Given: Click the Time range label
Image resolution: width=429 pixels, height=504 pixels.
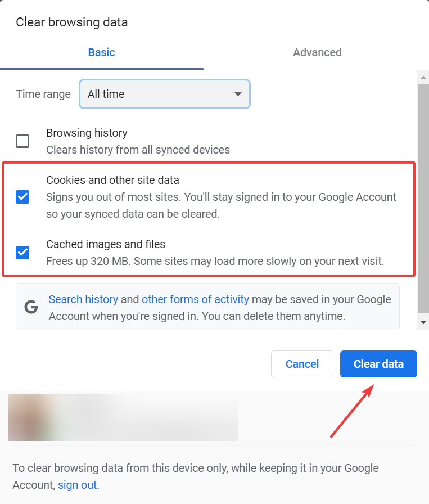Looking at the screenshot, I should pyautogui.click(x=43, y=94).
